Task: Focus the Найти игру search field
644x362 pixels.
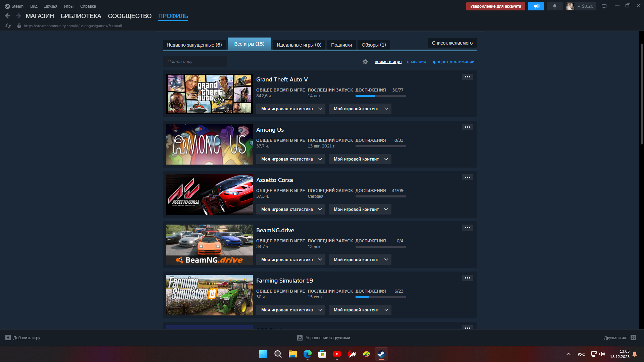Action: coord(195,62)
